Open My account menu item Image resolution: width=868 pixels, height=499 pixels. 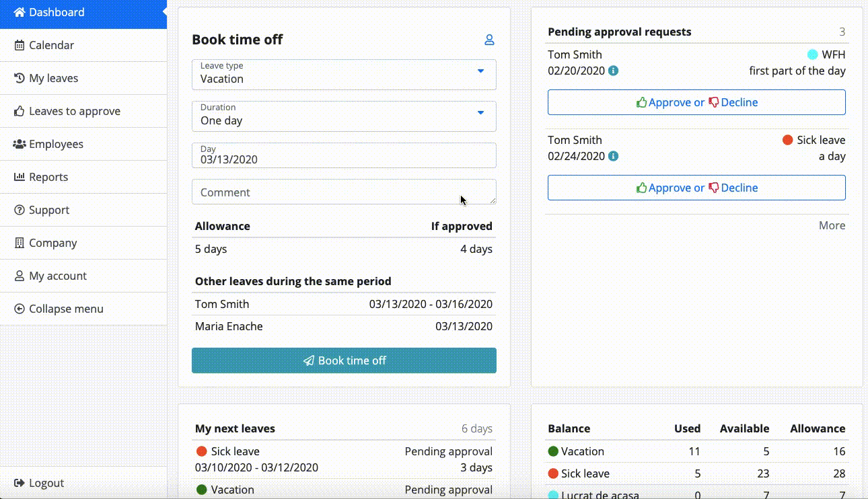pos(83,276)
